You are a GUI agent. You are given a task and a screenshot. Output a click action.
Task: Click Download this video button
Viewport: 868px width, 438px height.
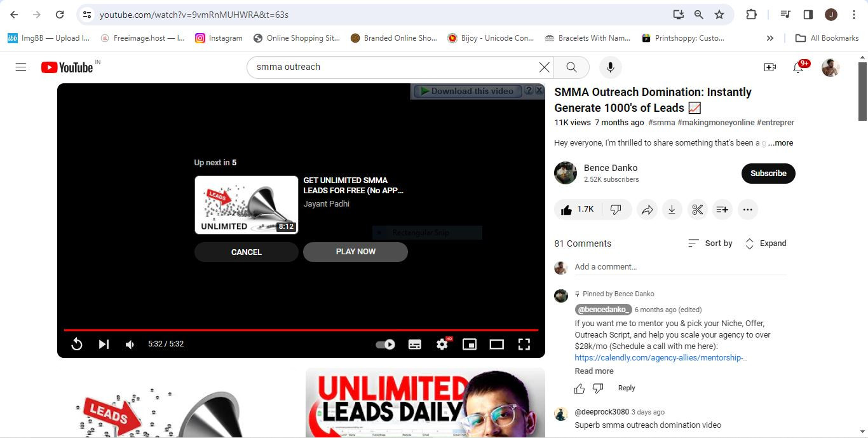click(x=467, y=91)
